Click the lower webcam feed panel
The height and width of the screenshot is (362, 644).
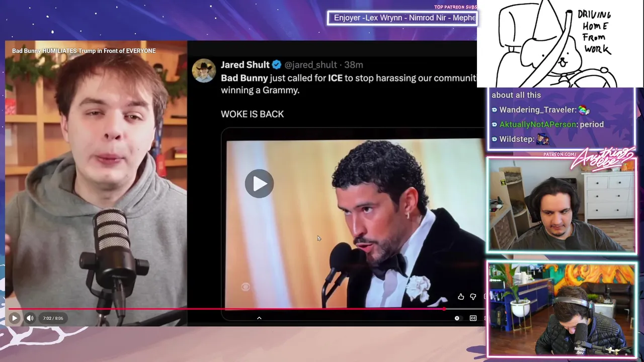tap(561, 309)
